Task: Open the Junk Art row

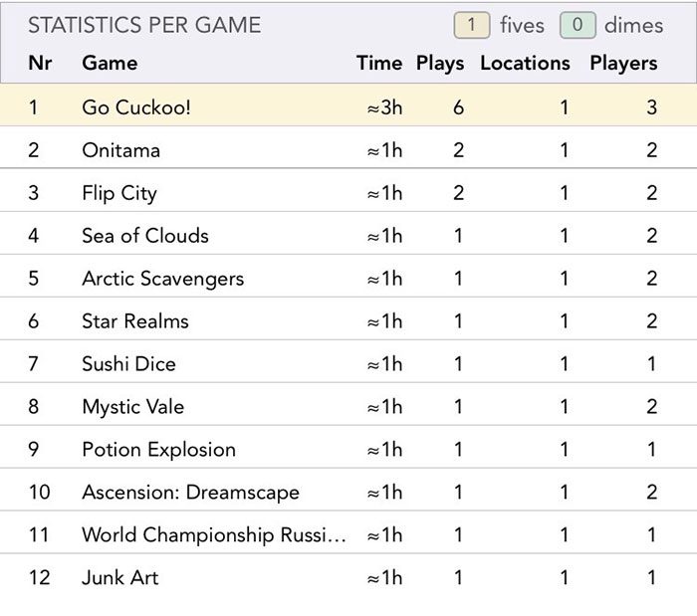Action: 348,575
